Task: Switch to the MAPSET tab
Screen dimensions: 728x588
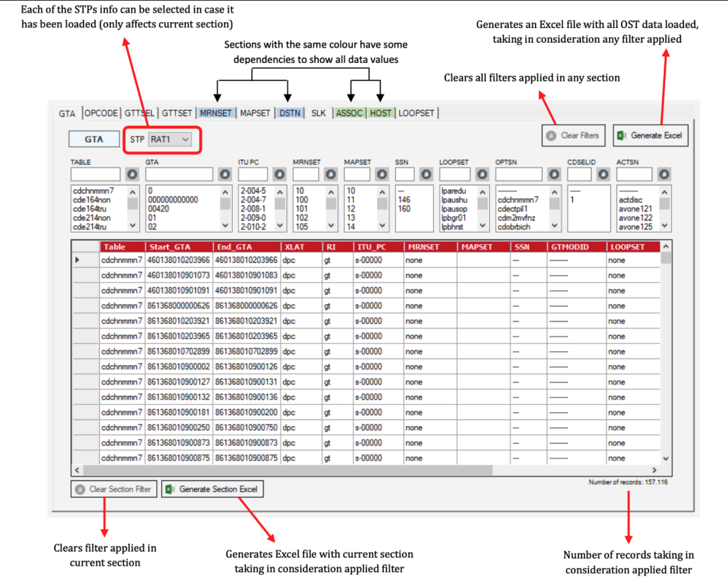Action: click(255, 113)
